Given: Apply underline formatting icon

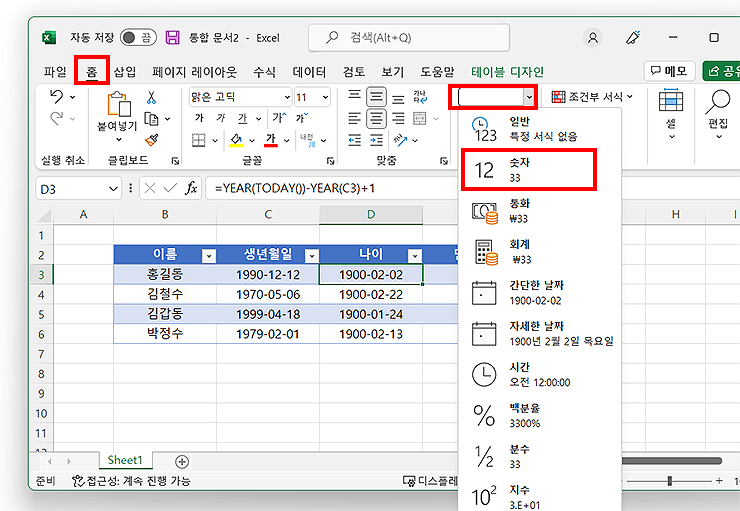Looking at the screenshot, I should [242, 118].
